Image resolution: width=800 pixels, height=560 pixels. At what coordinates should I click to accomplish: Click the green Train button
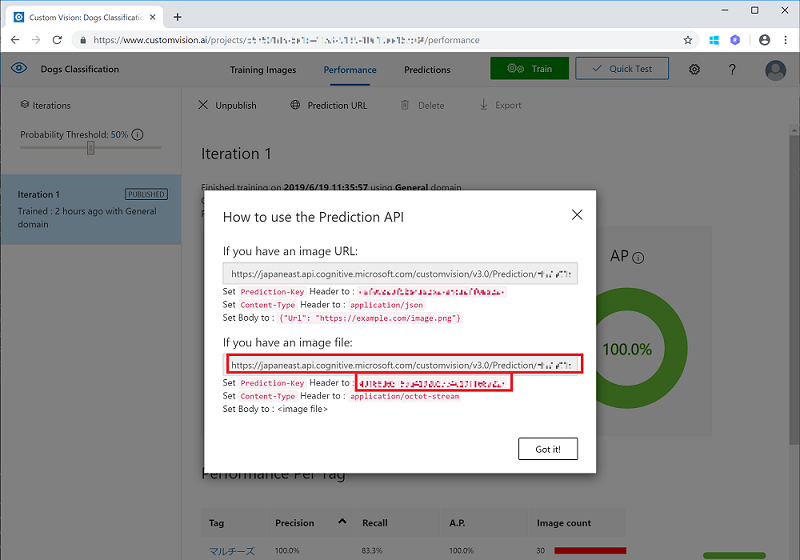(530, 68)
